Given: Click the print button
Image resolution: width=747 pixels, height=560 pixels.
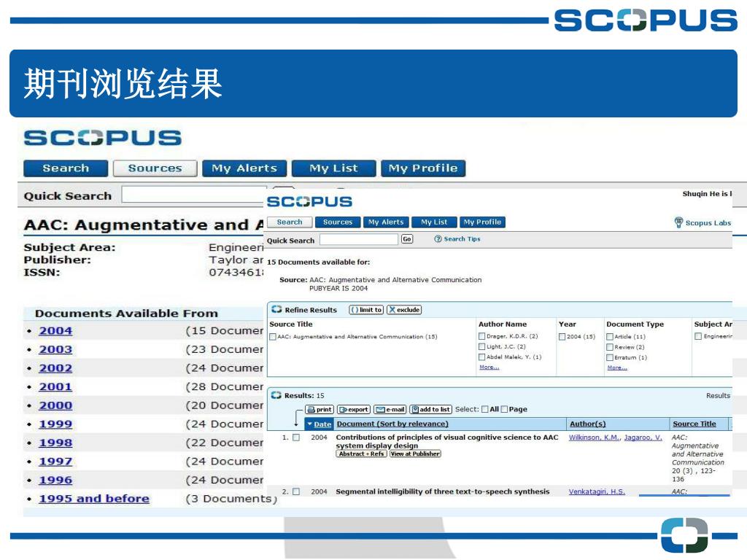Looking at the screenshot, I should pos(320,410).
